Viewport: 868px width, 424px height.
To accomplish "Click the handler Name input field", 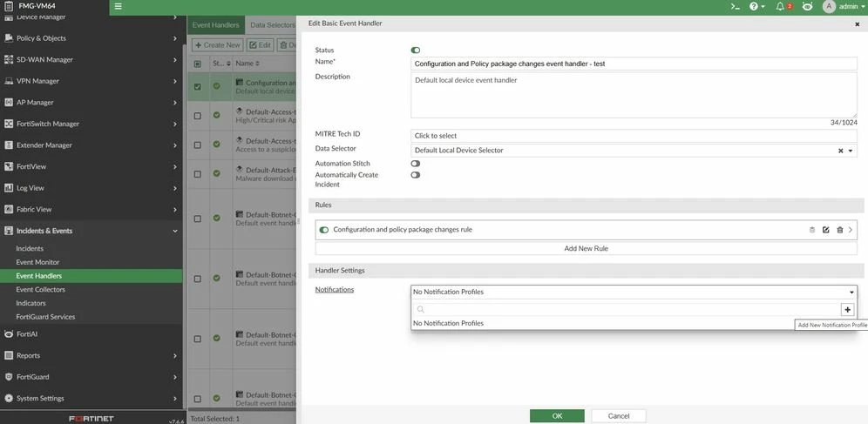I will pyautogui.click(x=634, y=64).
